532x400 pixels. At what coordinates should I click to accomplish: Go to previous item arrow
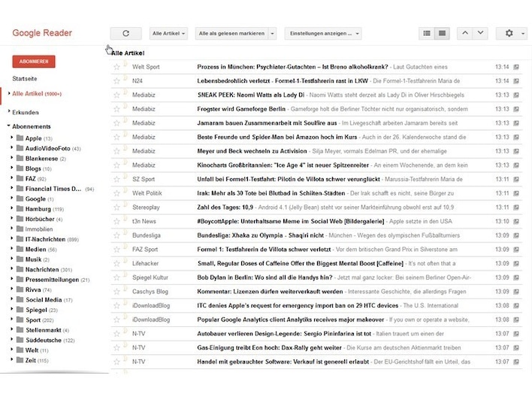click(465, 33)
